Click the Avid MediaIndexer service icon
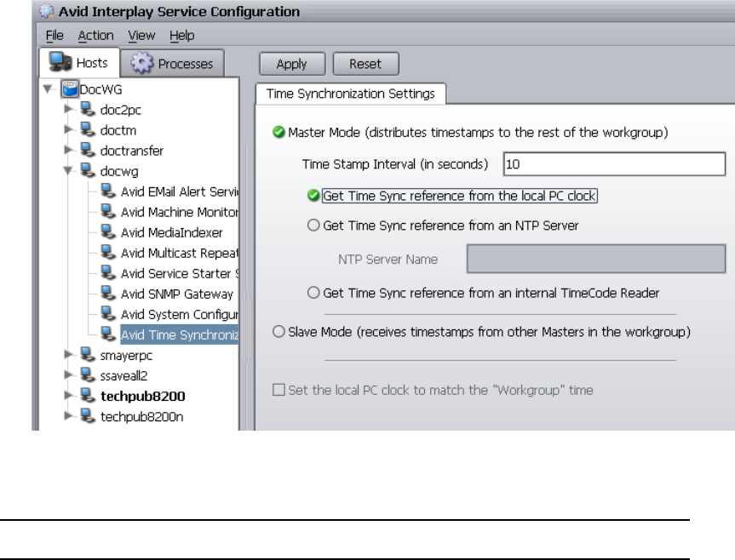Image resolution: width=735 pixels, height=560 pixels. point(108,232)
